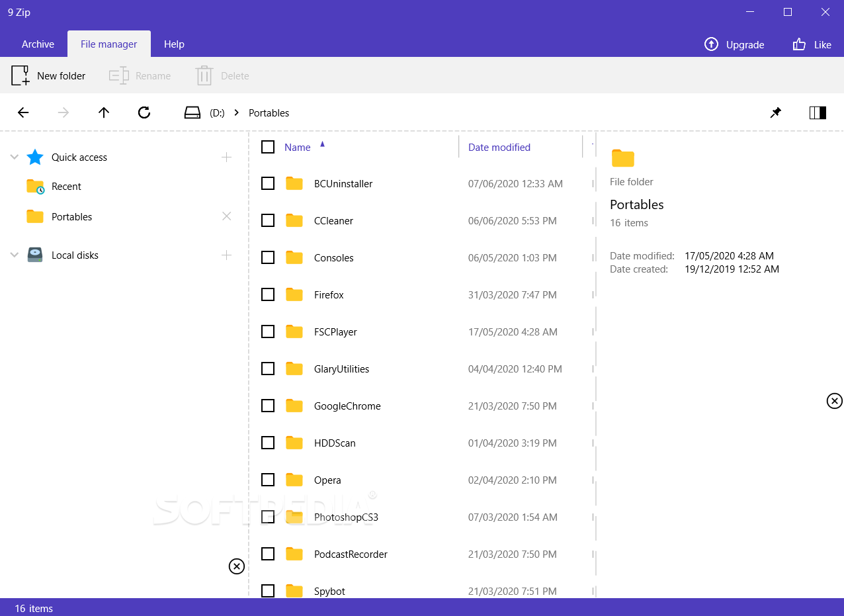Open the Help tab
Image resolution: width=844 pixels, height=616 pixels.
click(174, 44)
